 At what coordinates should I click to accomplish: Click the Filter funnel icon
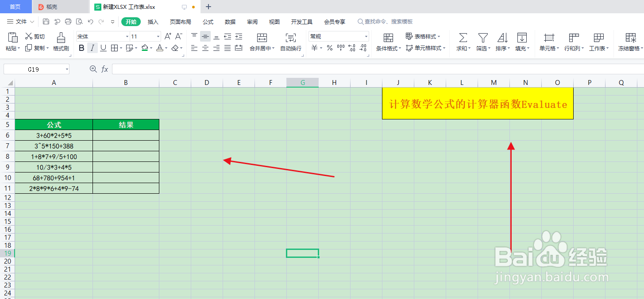tap(483, 38)
